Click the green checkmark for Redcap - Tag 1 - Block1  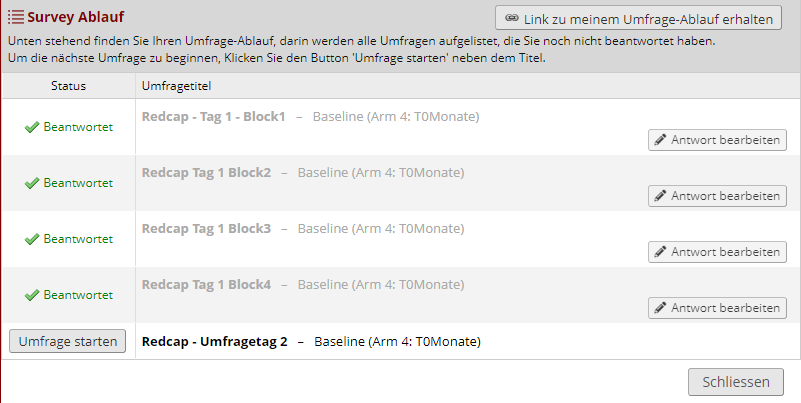[x=31, y=128]
